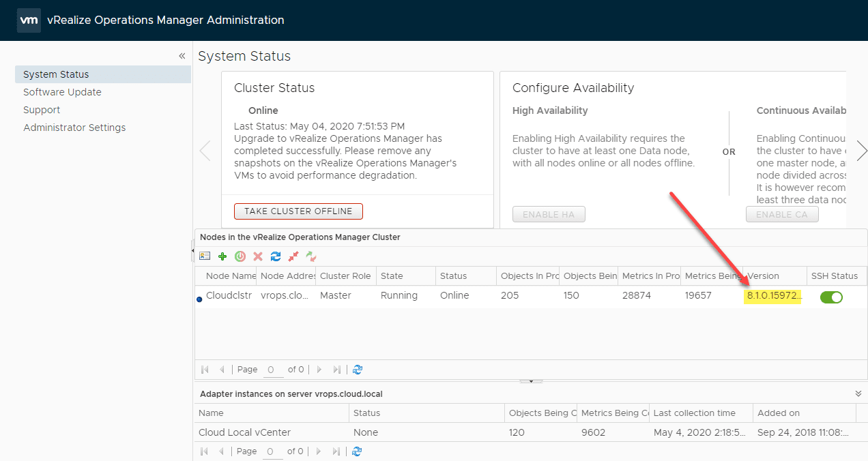
Task: Click the TAKE CLUSTER OFFLINE button
Action: tap(298, 211)
